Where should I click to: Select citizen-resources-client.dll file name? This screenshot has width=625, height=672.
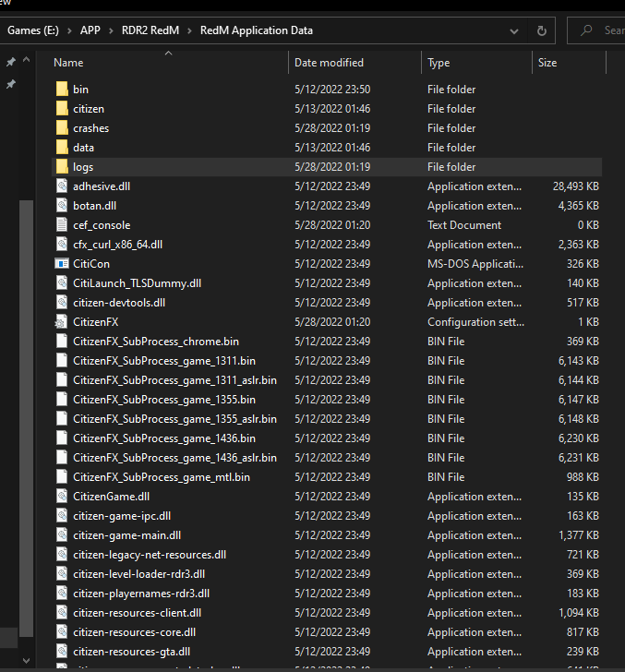138,612
